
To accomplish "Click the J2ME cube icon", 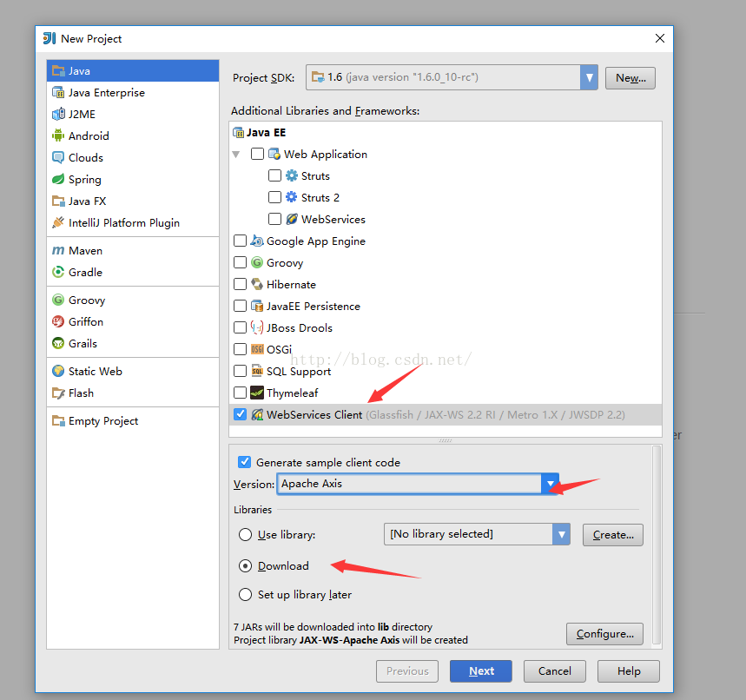I will (58, 115).
